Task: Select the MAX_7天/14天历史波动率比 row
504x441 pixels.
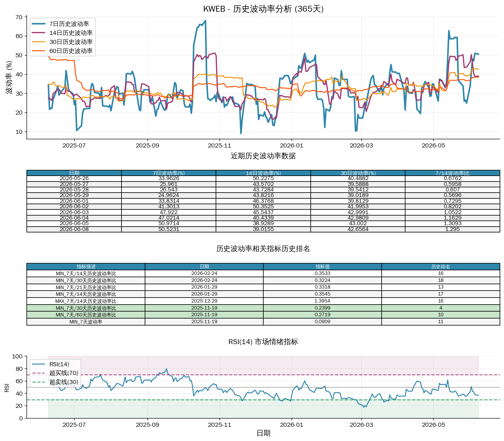Action: pos(263,301)
